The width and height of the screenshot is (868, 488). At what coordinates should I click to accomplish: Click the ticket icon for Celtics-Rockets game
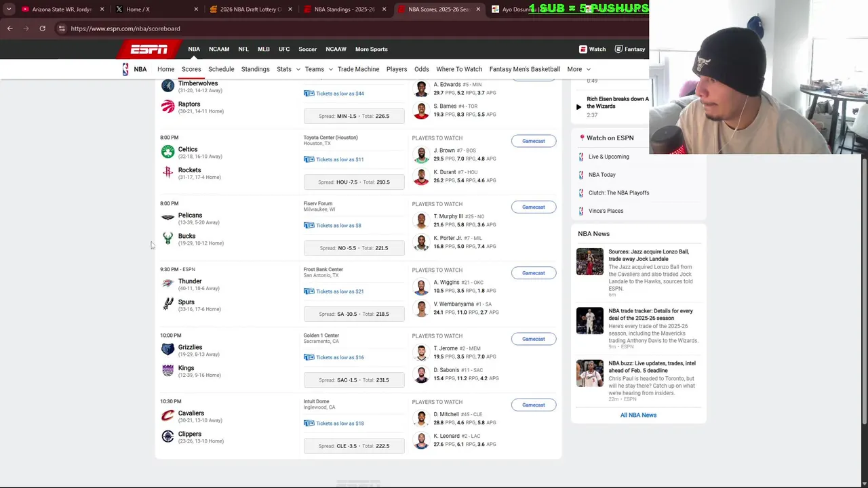(309, 159)
